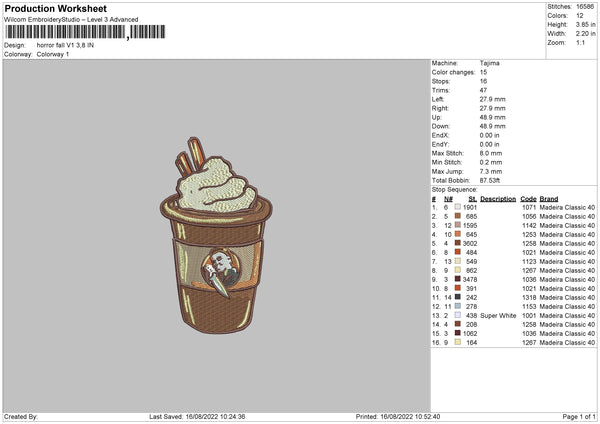
Task: Select the Max Stitch value 8.0 mm
Action: [x=491, y=153]
